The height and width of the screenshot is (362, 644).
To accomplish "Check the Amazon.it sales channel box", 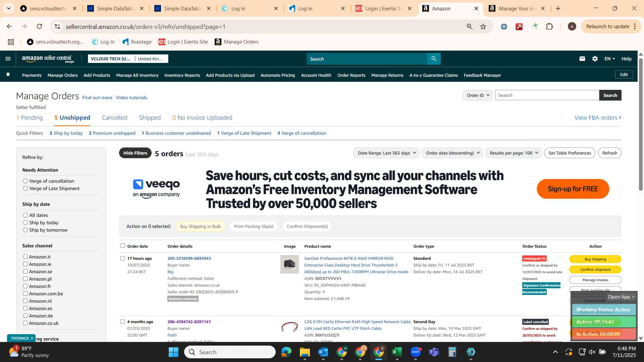I will tap(25, 257).
